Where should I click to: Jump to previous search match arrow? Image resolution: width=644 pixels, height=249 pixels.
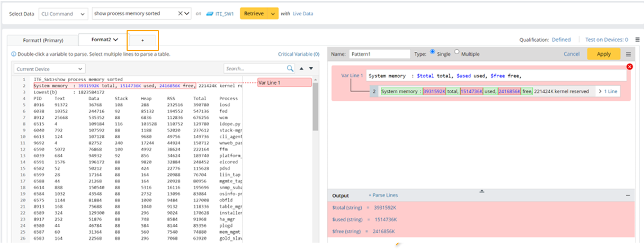pos(301,68)
